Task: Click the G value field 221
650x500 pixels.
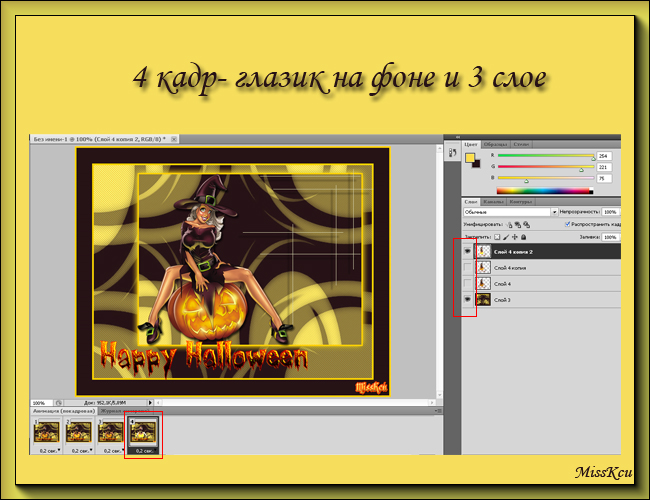Action: point(604,167)
